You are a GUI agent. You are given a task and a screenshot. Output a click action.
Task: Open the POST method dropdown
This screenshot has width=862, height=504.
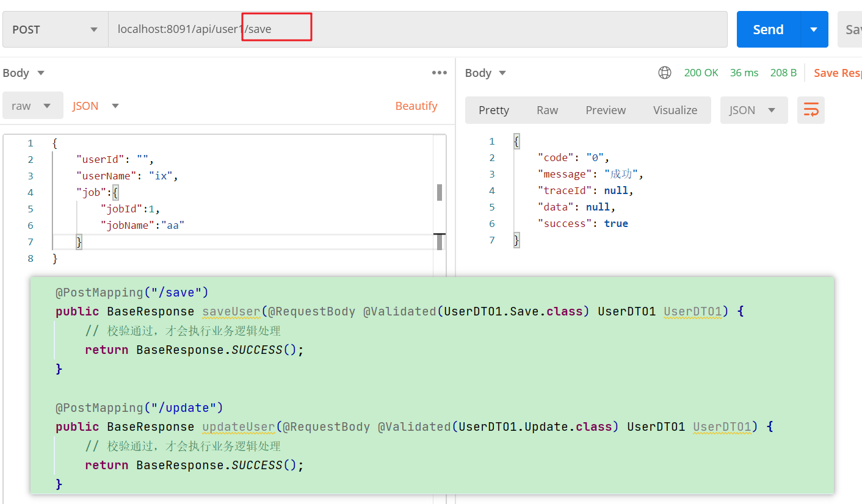pyautogui.click(x=56, y=29)
